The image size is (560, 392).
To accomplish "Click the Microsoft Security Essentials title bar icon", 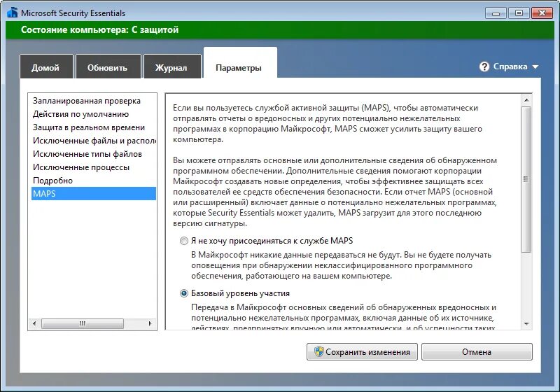I will coord(12,13).
